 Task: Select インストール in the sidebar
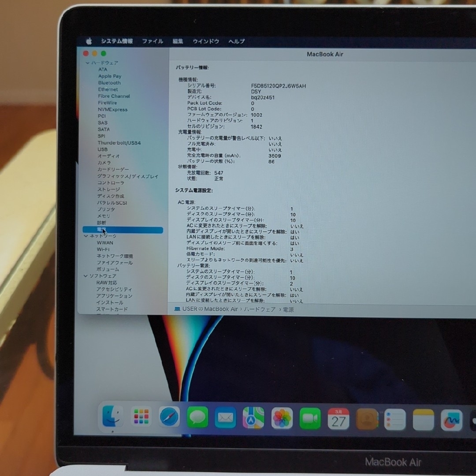tap(110, 303)
